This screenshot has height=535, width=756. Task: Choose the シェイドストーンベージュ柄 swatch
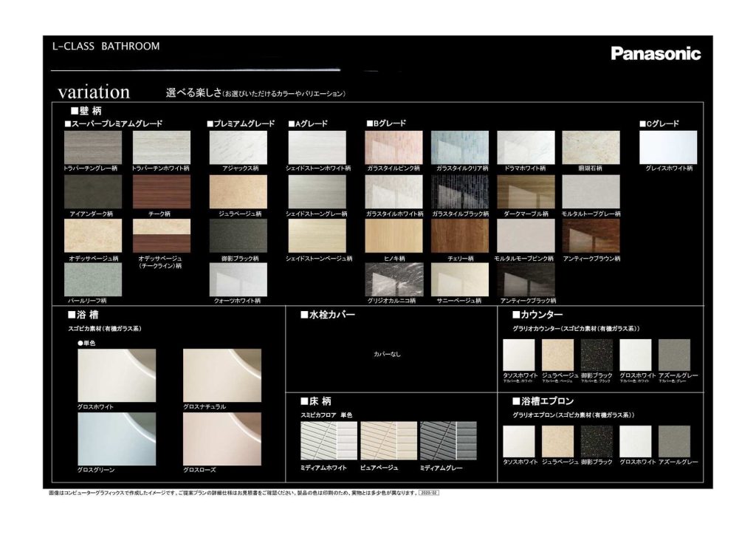pyautogui.click(x=317, y=236)
